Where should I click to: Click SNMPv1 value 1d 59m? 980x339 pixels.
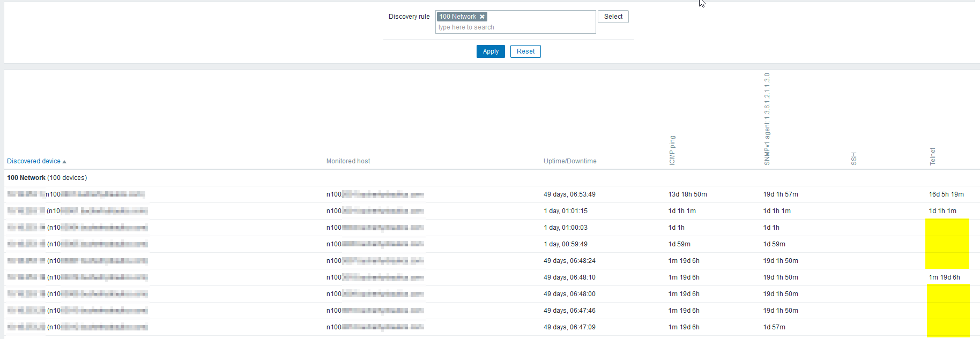tap(774, 244)
